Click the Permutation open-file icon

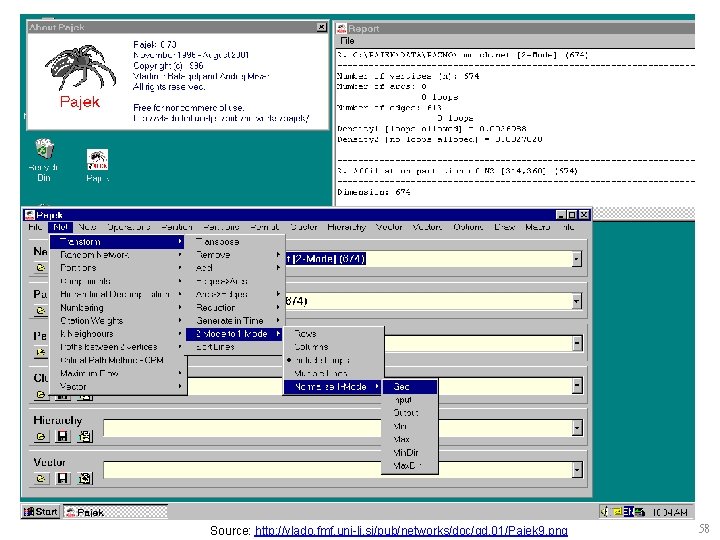point(41,352)
